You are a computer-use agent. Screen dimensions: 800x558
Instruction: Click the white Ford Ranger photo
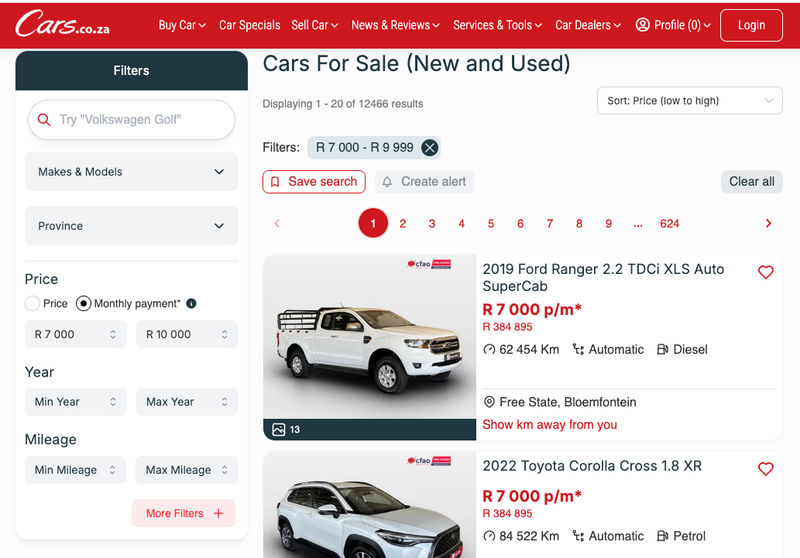click(x=369, y=337)
